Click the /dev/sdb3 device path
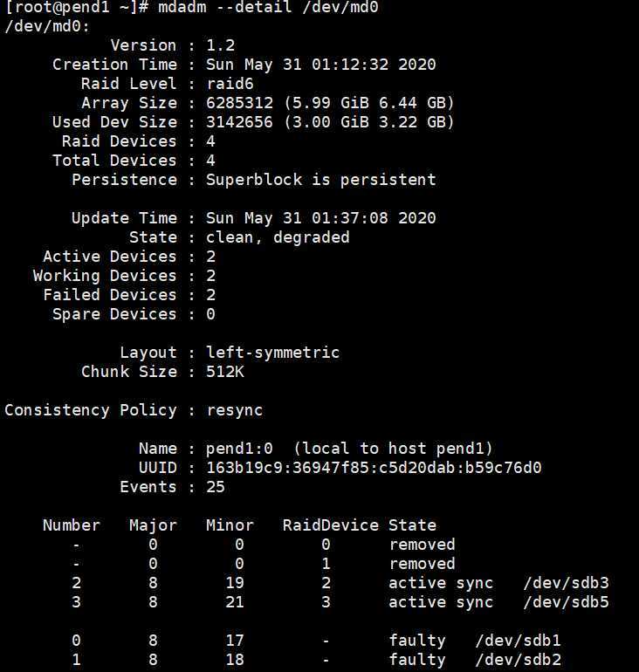Image resolution: width=639 pixels, height=672 pixels. [566, 583]
